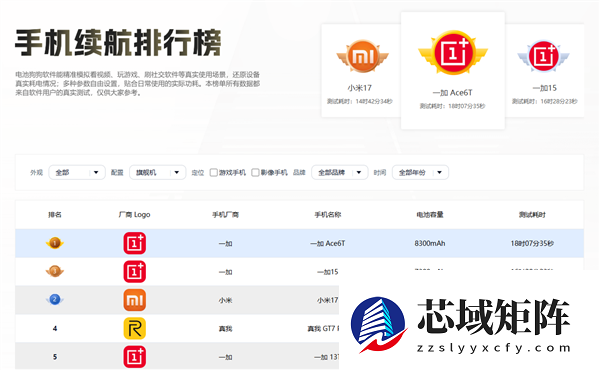Click OnePlus logo in rank 5 row
The height and width of the screenshot is (370, 600).
(x=135, y=357)
